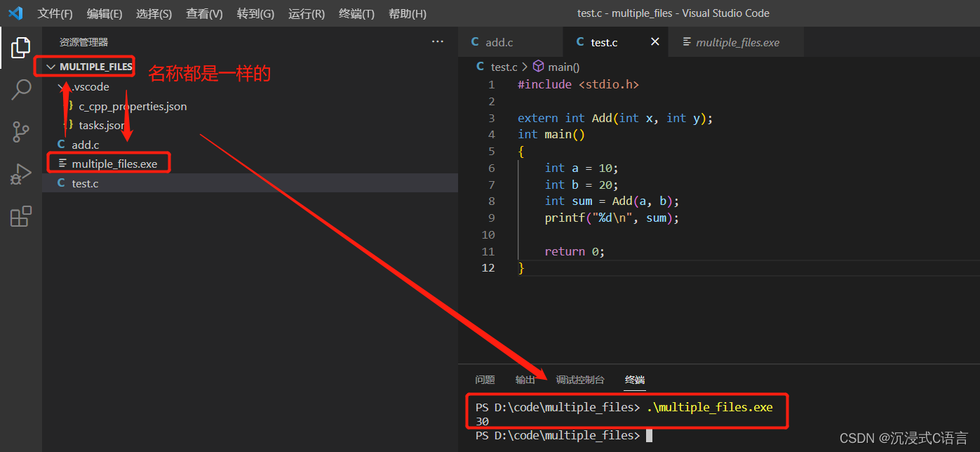Click cube symbol icon before main() breadcrumb
The width and height of the screenshot is (980, 452).
point(538,67)
